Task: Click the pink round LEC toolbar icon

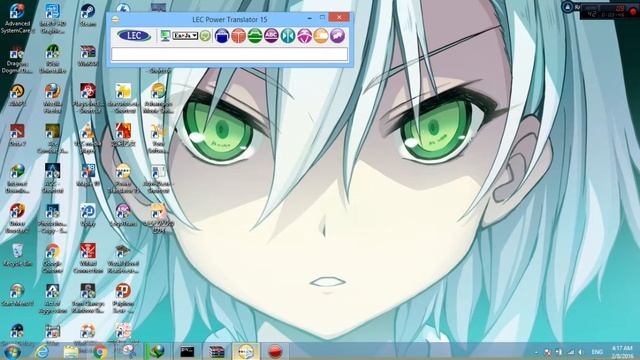Action: pos(304,36)
